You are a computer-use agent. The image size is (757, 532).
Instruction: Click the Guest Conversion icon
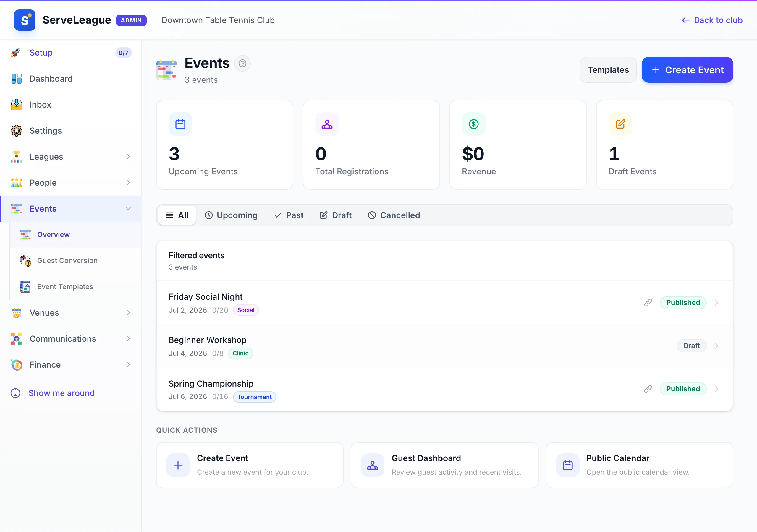25,261
